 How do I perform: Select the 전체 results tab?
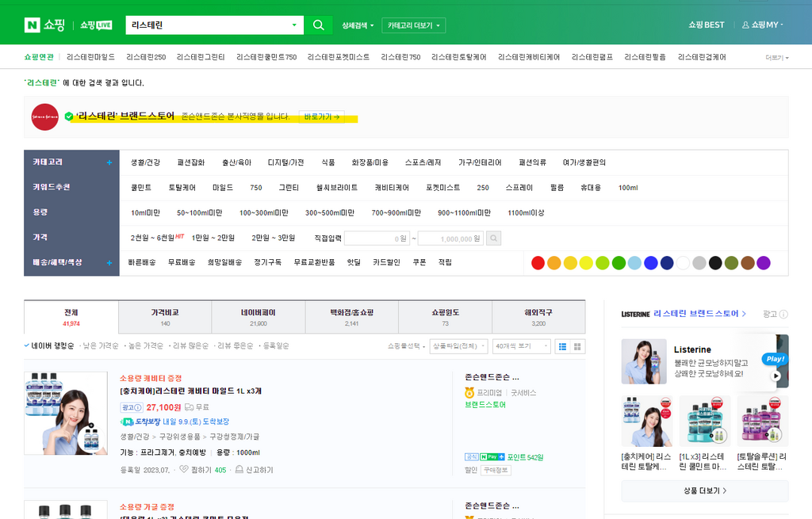pyautogui.click(x=71, y=317)
